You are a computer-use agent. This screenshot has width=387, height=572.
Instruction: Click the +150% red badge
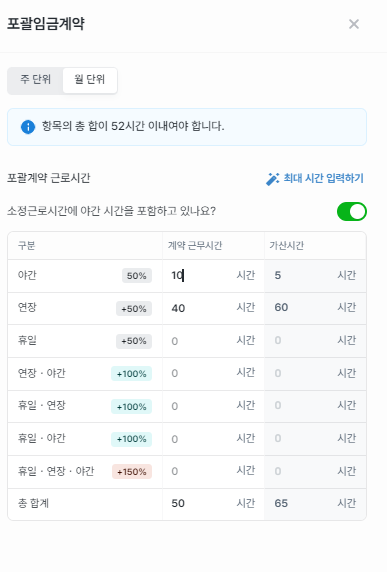pyautogui.click(x=132, y=472)
